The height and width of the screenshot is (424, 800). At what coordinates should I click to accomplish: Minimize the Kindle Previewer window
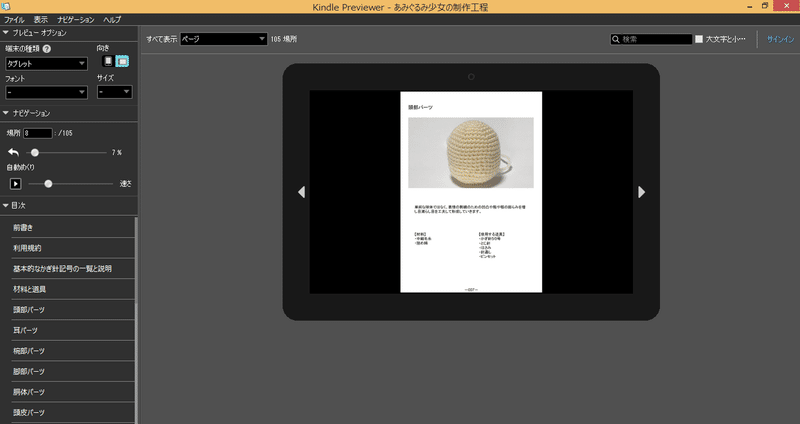pyautogui.click(x=750, y=7)
